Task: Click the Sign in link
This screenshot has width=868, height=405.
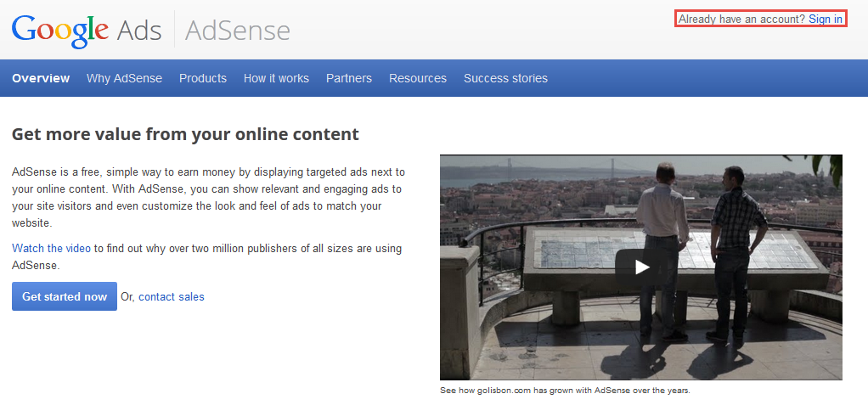Action: (x=826, y=20)
